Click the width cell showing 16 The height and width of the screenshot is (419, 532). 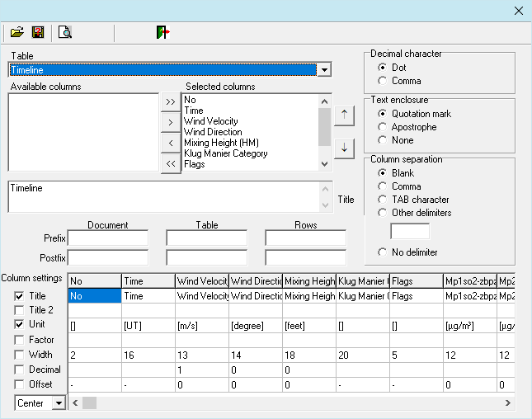148,355
